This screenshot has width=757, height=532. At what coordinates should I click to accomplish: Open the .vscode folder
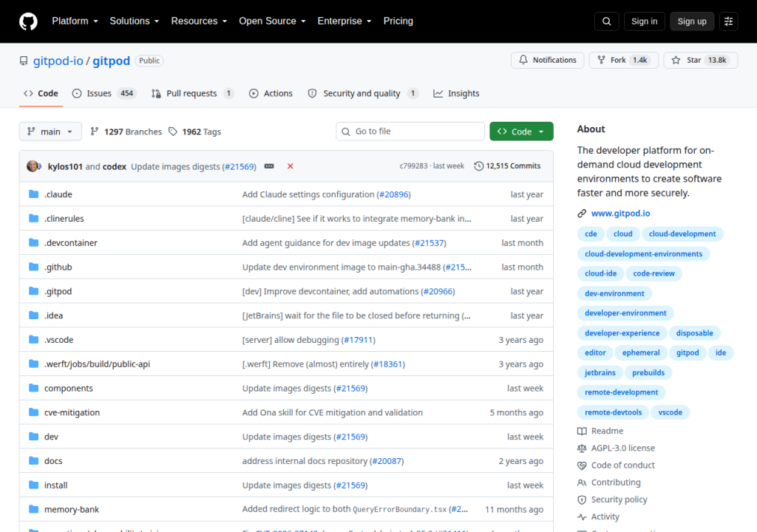(x=59, y=340)
